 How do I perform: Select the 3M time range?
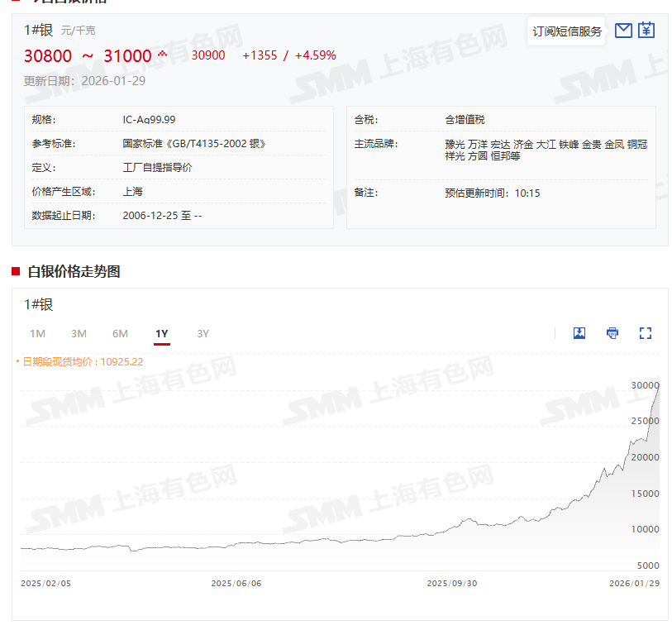pyautogui.click(x=79, y=334)
